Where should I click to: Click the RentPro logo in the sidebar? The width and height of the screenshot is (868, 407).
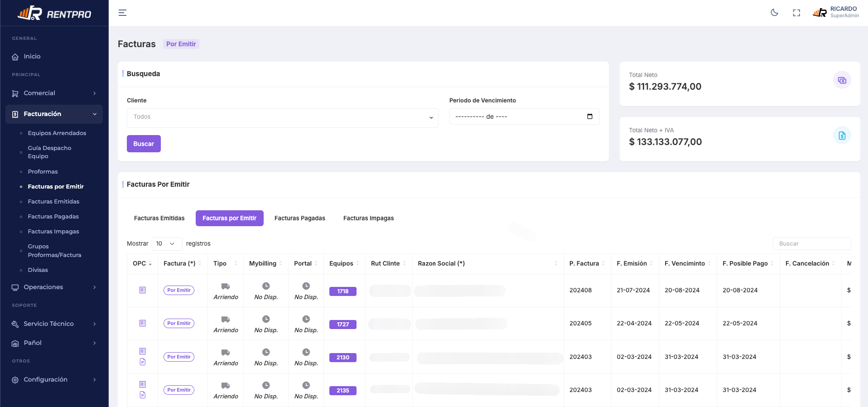pos(54,13)
